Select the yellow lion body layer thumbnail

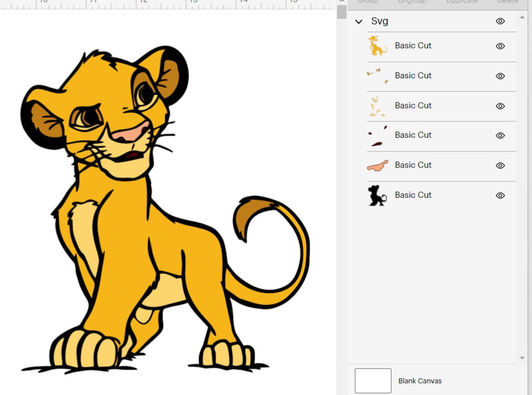(378, 46)
